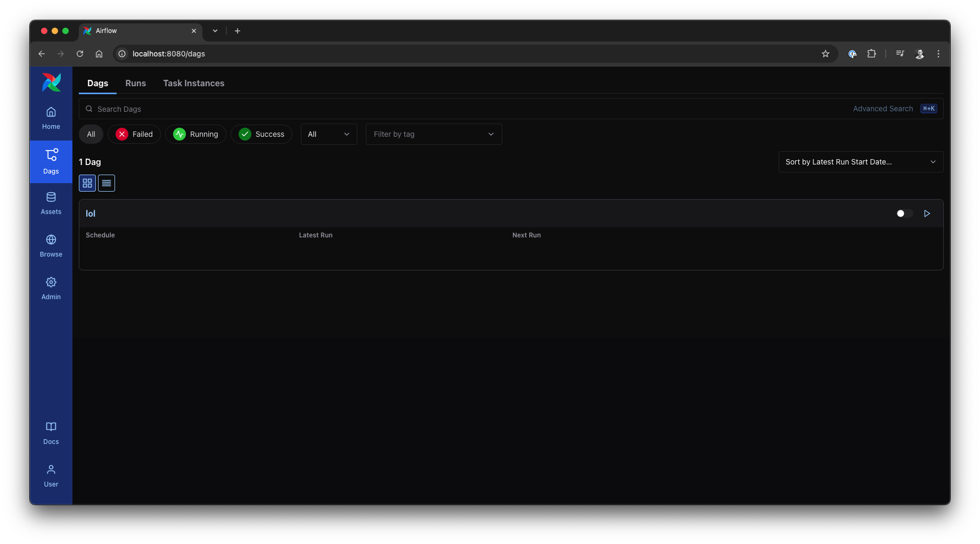Viewport: 980px width, 544px height.
Task: Open the Admin settings section
Action: point(51,288)
